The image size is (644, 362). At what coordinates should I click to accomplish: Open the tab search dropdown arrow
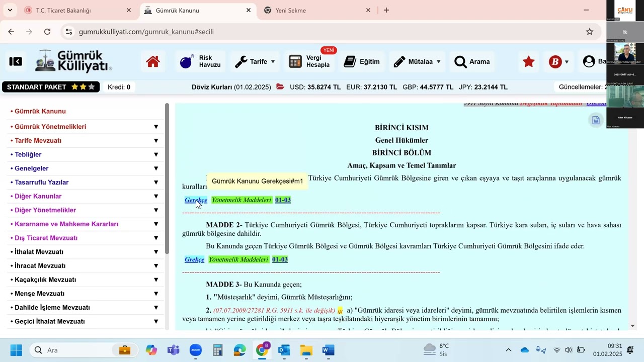pyautogui.click(x=10, y=10)
